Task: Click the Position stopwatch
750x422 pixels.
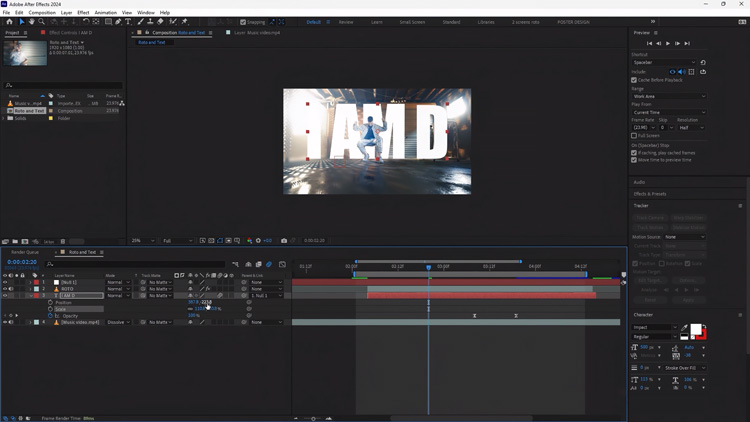Action: (x=50, y=302)
